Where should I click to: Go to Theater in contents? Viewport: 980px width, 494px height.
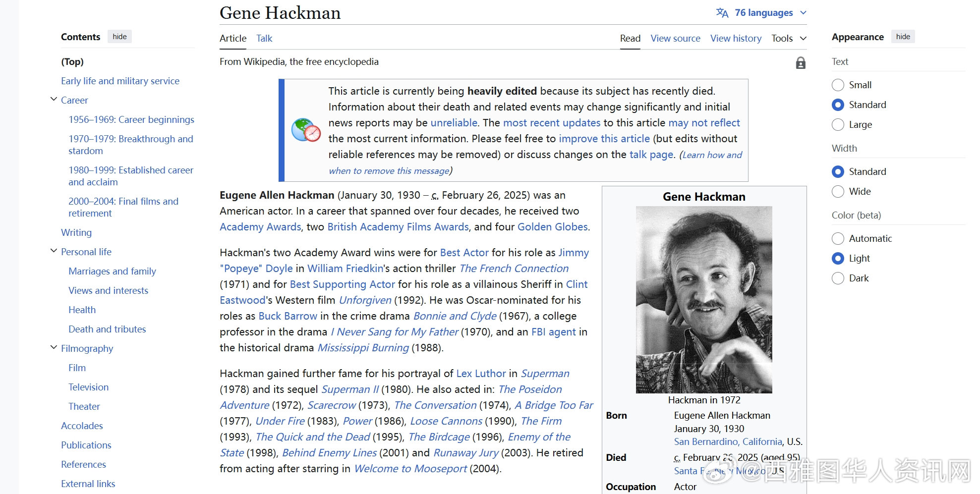[x=84, y=406]
